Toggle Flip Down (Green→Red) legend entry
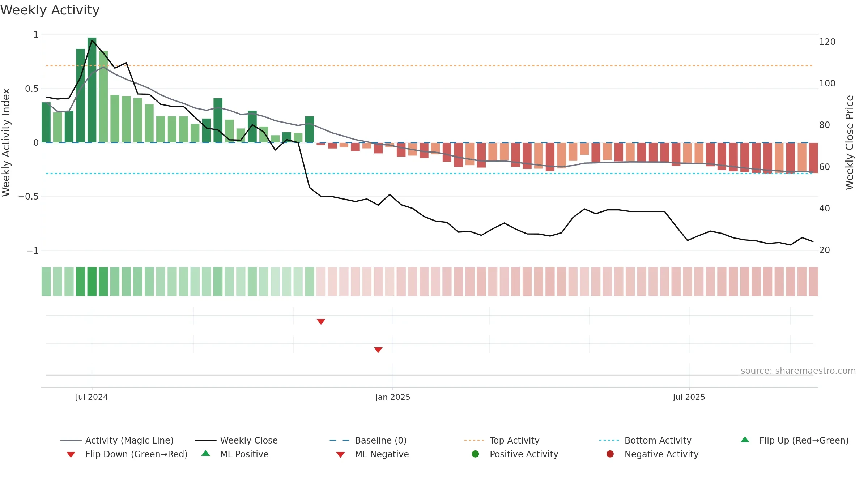Viewport: 868px width, 488px height. point(127,454)
